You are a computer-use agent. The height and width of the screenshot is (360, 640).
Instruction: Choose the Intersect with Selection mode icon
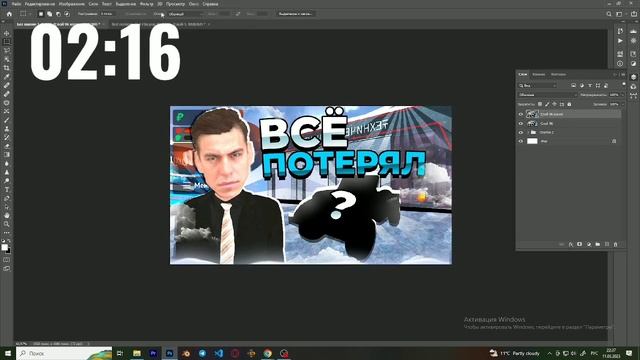67,14
